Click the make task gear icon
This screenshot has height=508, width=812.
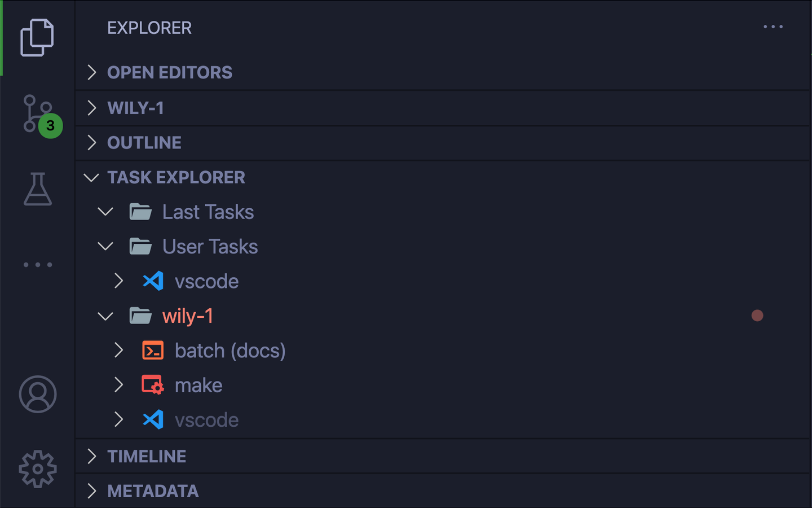[x=152, y=384]
